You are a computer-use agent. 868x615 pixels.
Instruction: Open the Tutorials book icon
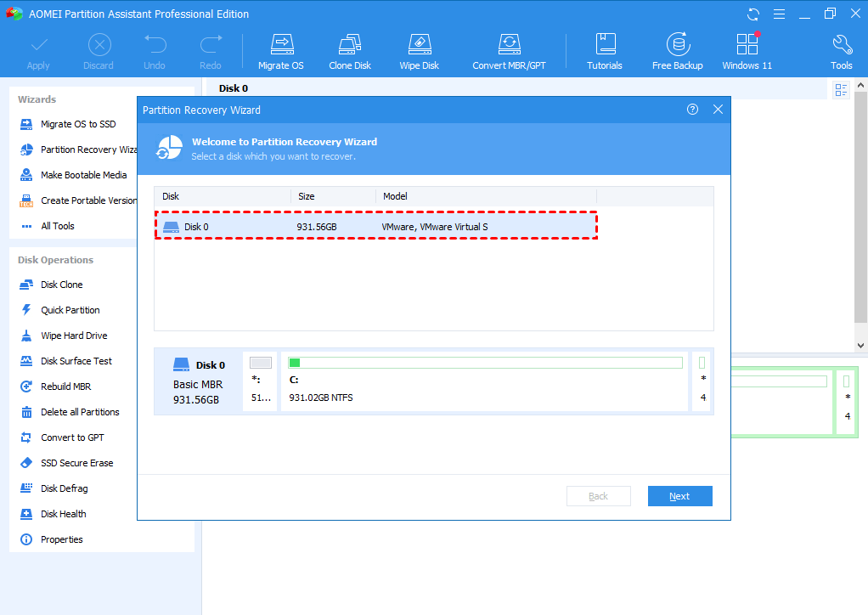tap(605, 44)
